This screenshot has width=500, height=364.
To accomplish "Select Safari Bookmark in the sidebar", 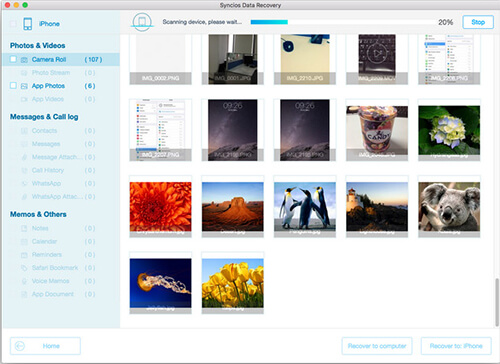I will (x=61, y=268).
